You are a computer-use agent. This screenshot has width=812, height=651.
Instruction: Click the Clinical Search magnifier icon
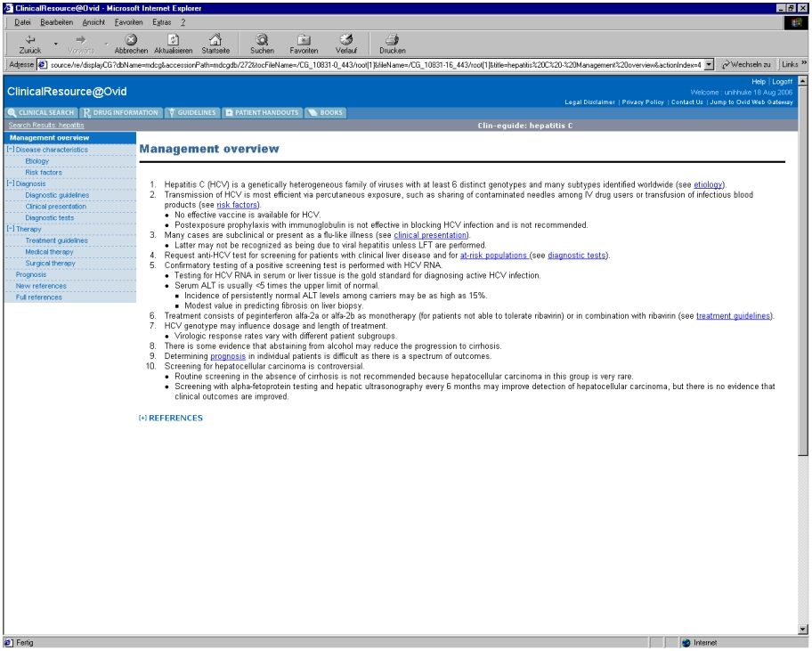(x=12, y=113)
